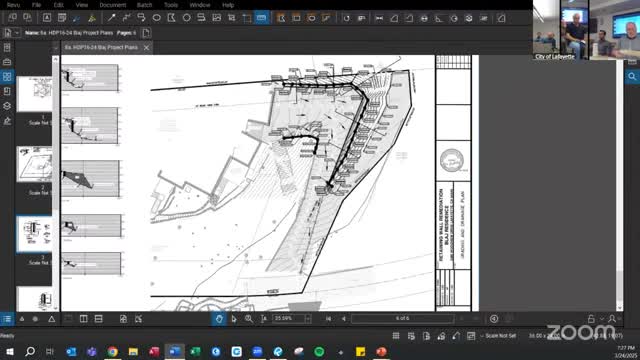The width and height of the screenshot is (640, 360).
Task: Select the Angle measurement tool
Action: 439,18
